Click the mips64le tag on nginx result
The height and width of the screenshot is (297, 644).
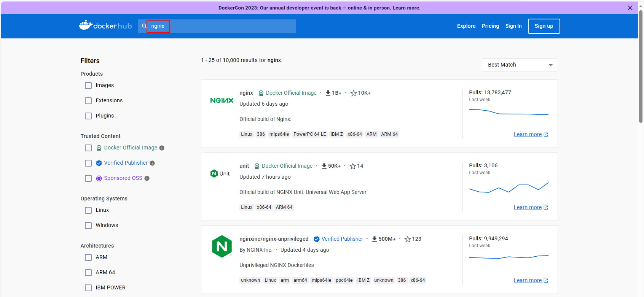(279, 134)
